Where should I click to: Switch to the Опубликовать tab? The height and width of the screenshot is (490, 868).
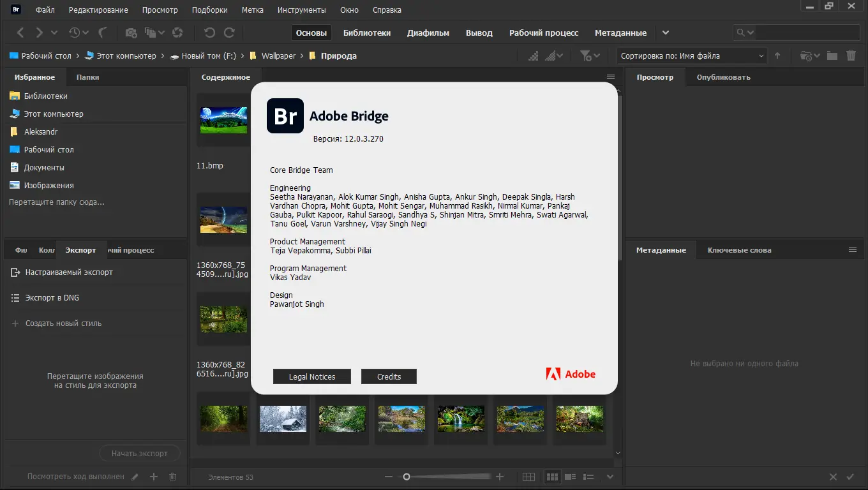point(723,77)
